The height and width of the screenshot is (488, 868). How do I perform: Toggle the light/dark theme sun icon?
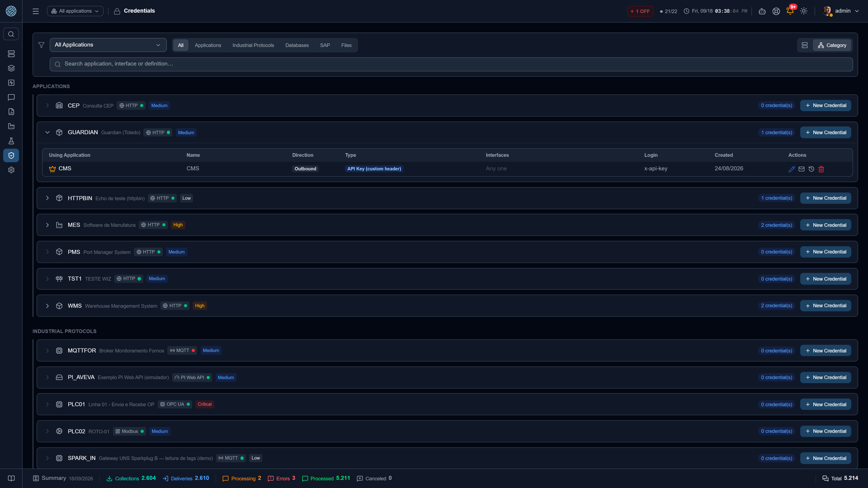(804, 11)
